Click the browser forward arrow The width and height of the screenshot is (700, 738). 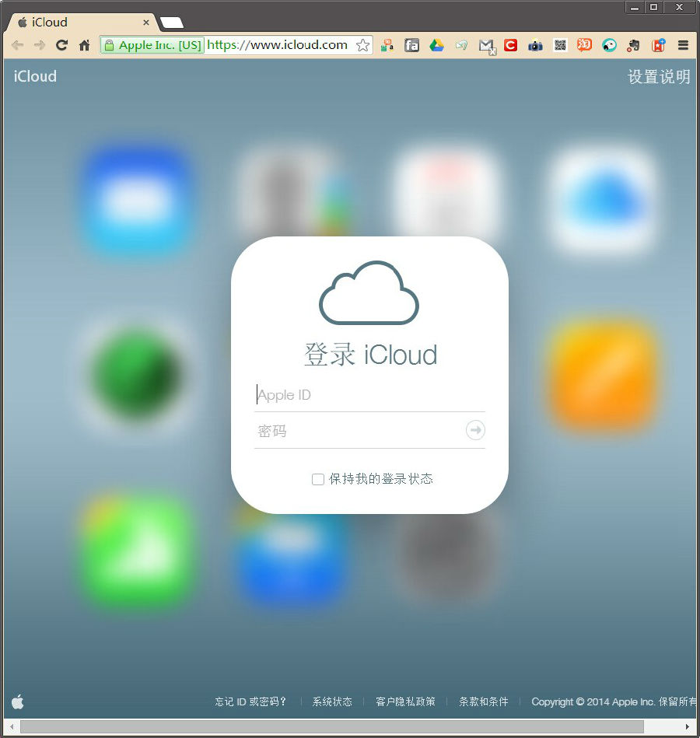pos(40,45)
